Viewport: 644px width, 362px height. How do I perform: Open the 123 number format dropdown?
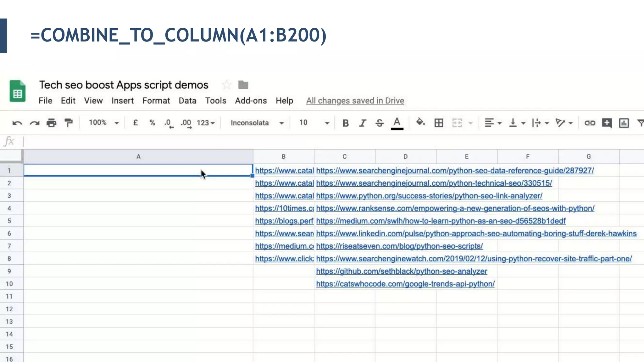point(206,123)
